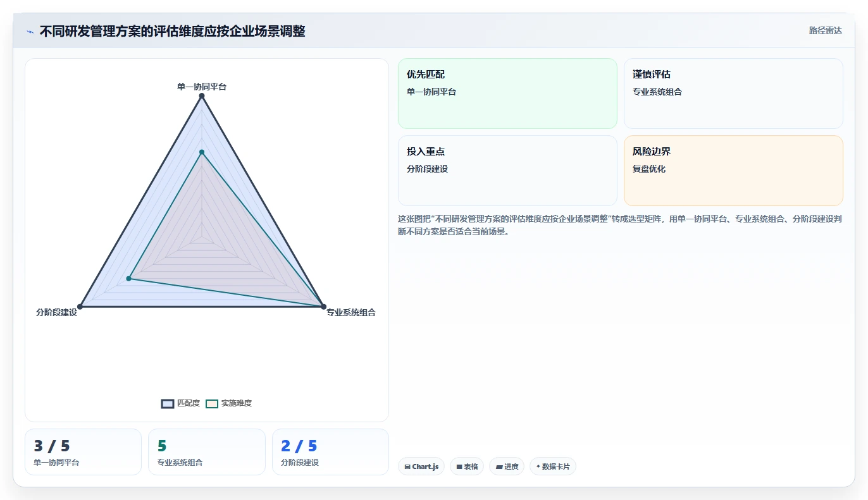Click the 3 / 5 单一协同平台 stat card
This screenshot has height=500, width=868.
click(83, 452)
